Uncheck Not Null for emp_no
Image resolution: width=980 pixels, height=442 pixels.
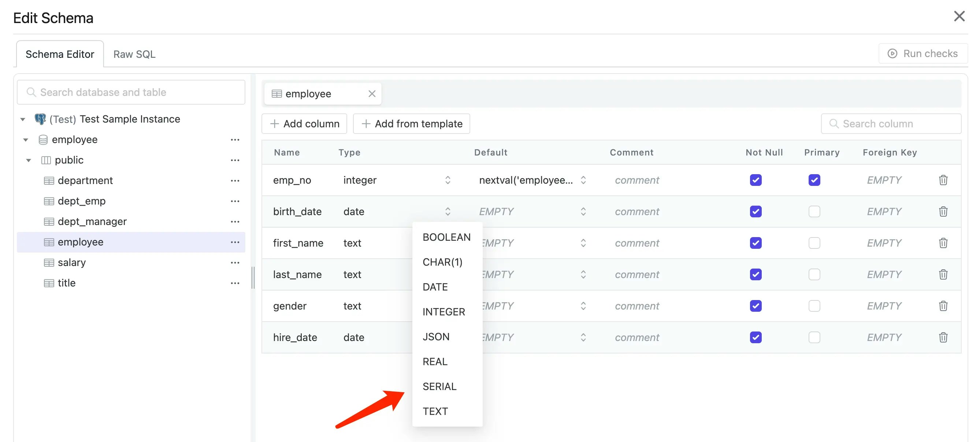tap(756, 180)
